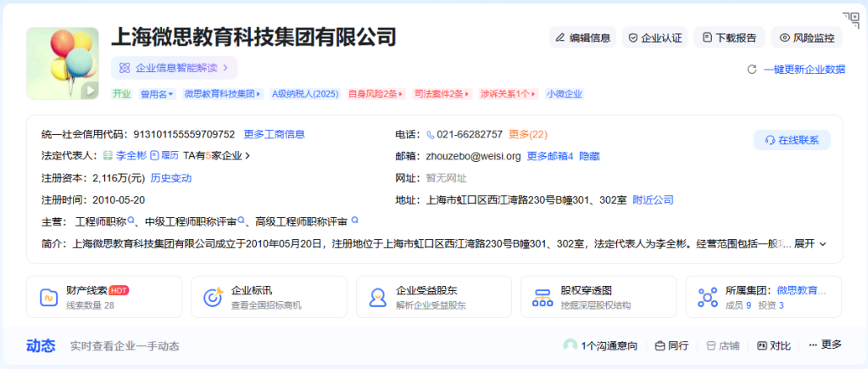The image size is (868, 369).
Task: Click credit code 913101155559709752
Action: tap(184, 134)
